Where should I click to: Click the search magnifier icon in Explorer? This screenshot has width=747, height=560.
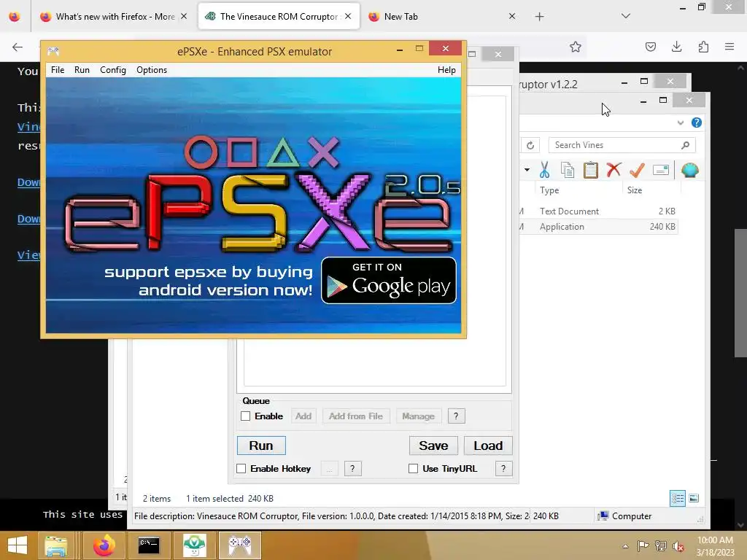[x=686, y=145]
